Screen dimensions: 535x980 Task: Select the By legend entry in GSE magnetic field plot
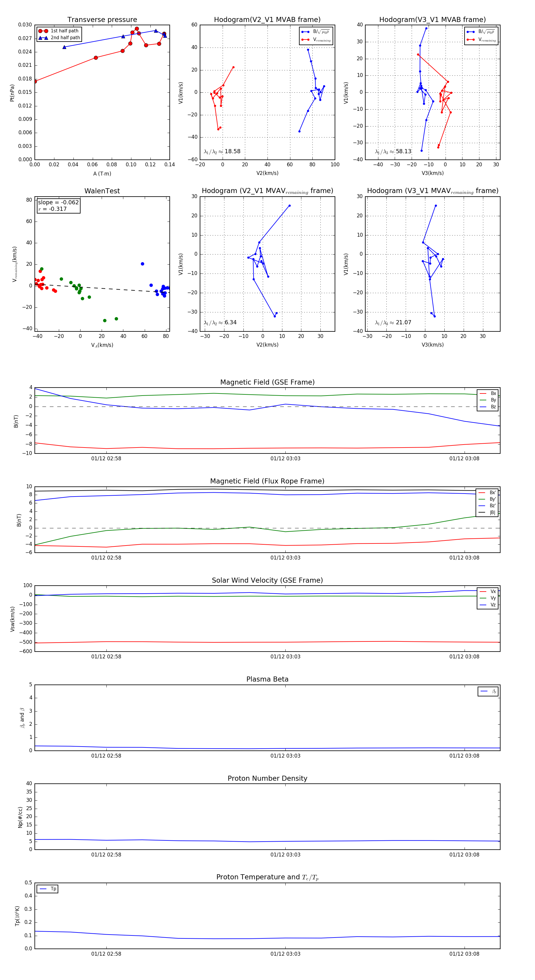pos(488,400)
